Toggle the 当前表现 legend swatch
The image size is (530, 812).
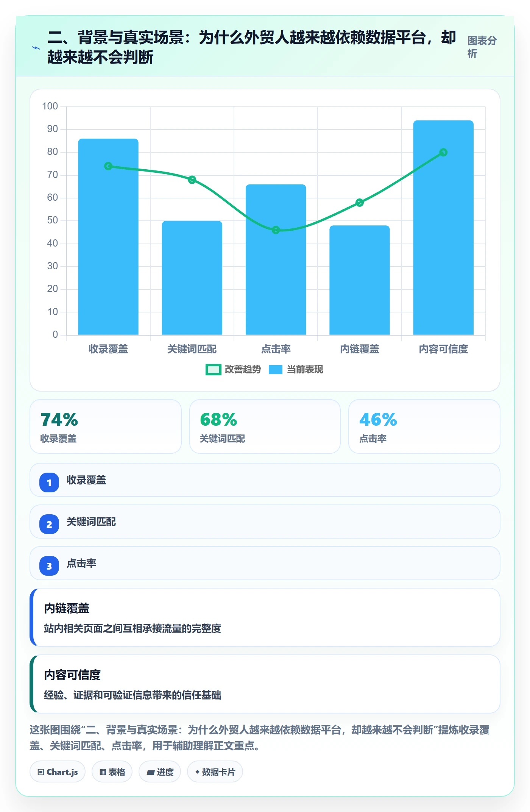[276, 370]
